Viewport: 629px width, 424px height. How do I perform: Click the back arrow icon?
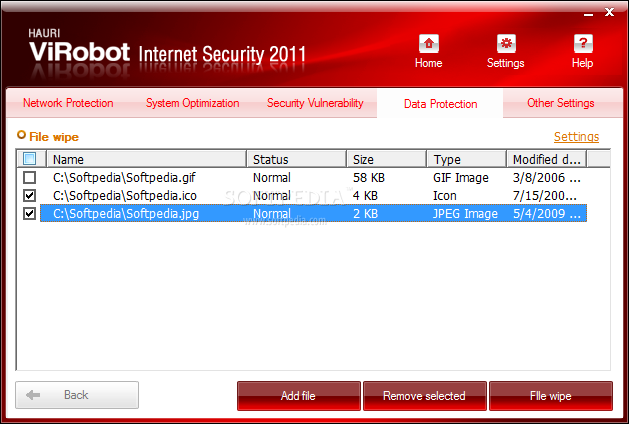[33, 395]
